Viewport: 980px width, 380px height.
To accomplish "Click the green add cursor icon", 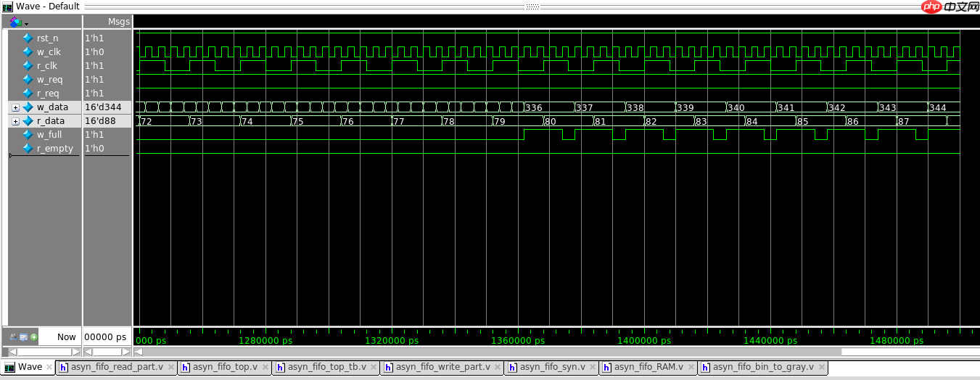I will tap(33, 337).
